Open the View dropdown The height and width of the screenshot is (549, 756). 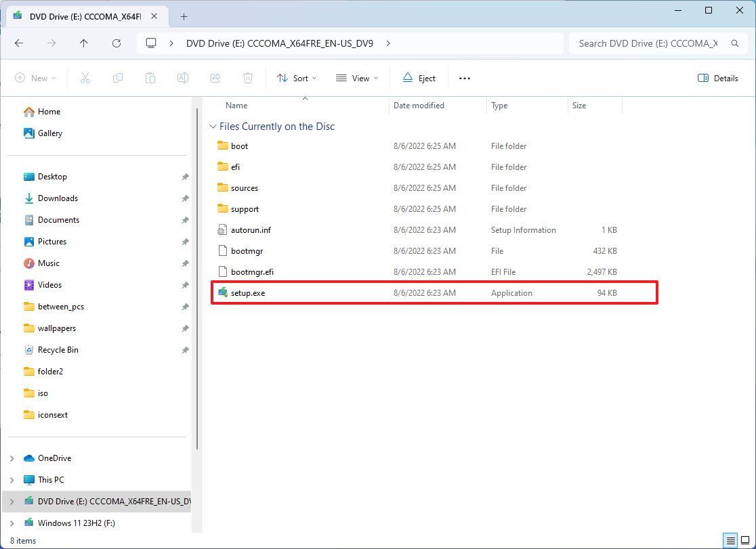[356, 78]
